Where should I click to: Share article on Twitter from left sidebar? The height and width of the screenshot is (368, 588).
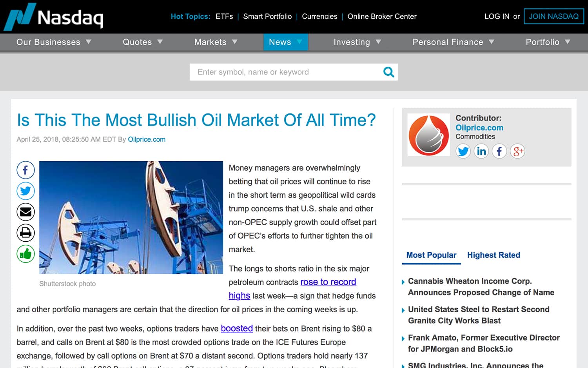25,191
